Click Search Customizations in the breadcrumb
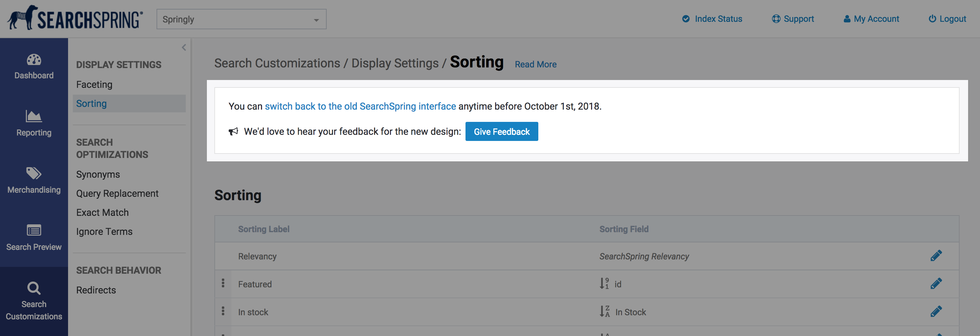The width and height of the screenshot is (980, 336). [277, 63]
